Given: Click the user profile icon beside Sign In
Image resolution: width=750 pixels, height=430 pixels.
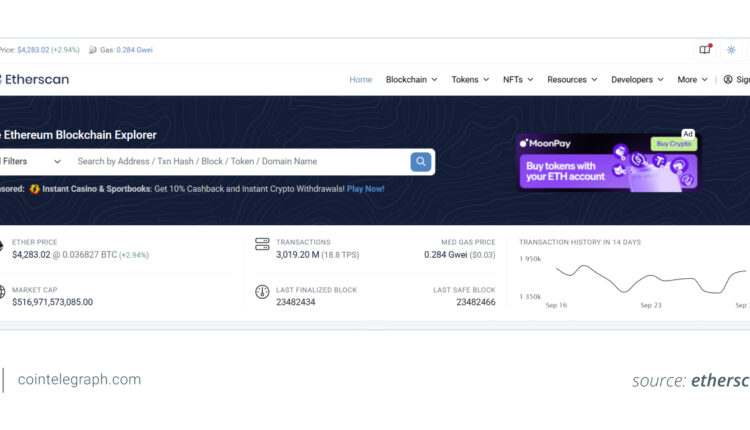Looking at the screenshot, I should point(727,80).
